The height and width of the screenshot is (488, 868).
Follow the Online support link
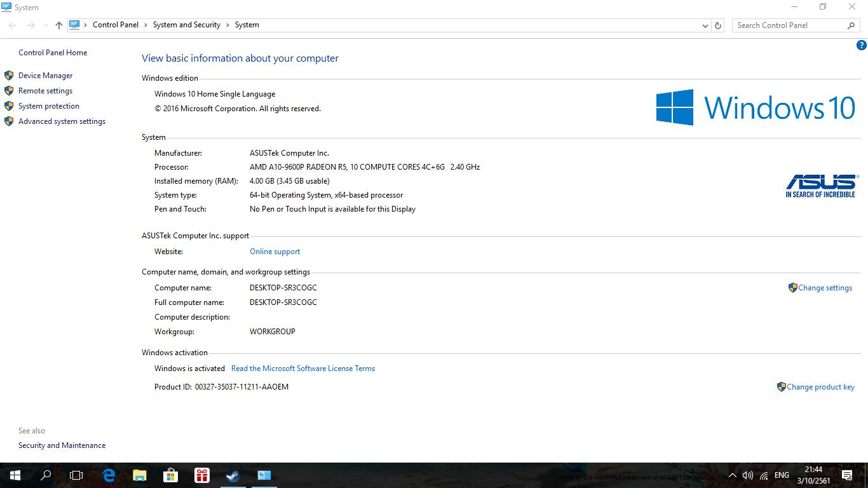(x=275, y=252)
